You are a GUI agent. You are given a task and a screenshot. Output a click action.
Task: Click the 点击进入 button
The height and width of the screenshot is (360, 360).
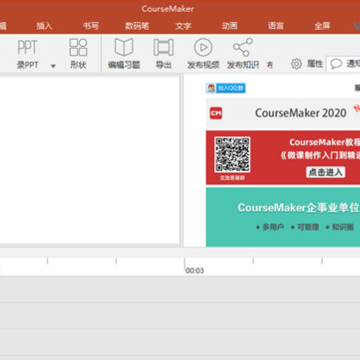tap(326, 172)
